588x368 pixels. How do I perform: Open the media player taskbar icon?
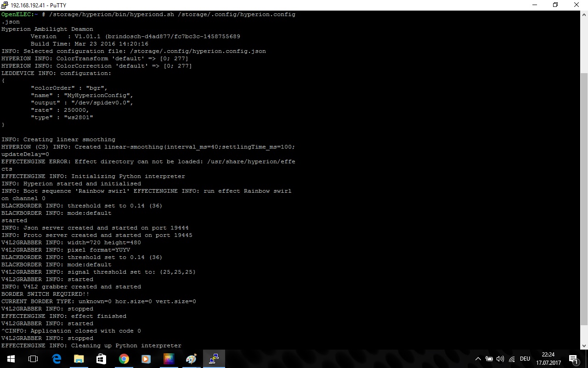pos(146,359)
